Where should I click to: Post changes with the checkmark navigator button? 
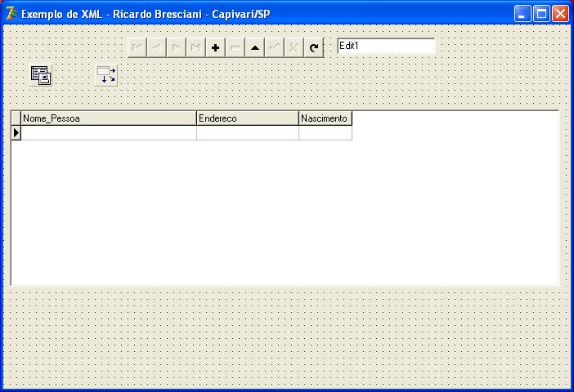coord(275,47)
